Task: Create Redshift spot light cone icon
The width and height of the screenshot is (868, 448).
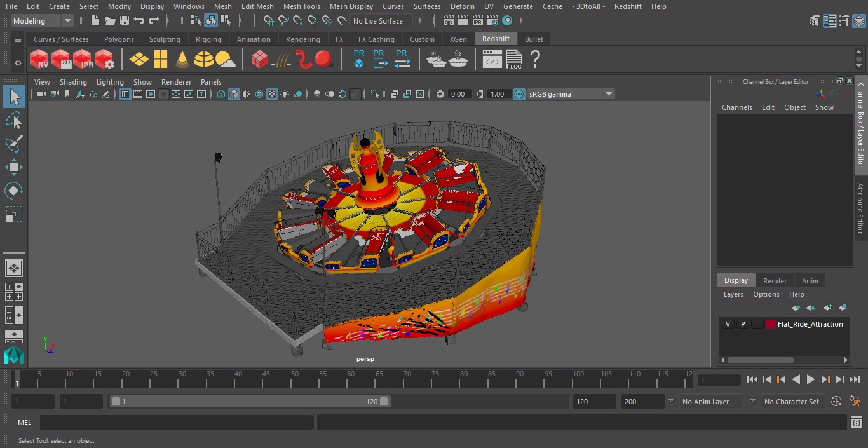Action: coord(182,59)
